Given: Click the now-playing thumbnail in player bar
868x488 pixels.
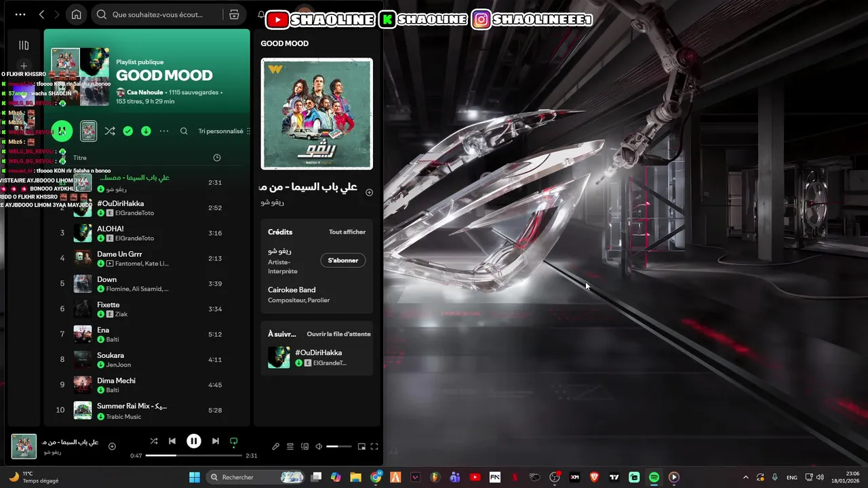Looking at the screenshot, I should click(x=24, y=447).
